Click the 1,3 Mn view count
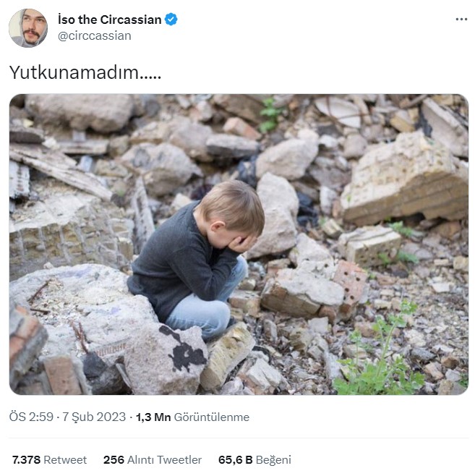The width and height of the screenshot is (475, 476). [153, 417]
